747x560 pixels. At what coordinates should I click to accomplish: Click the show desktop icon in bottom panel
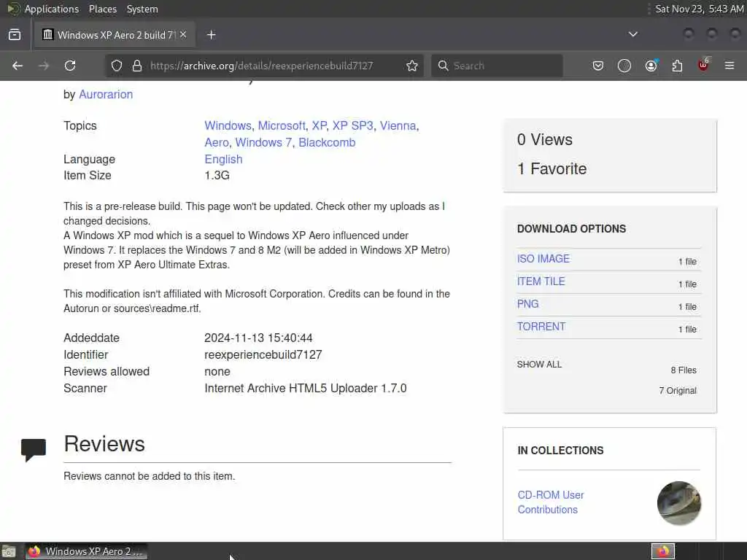point(9,552)
